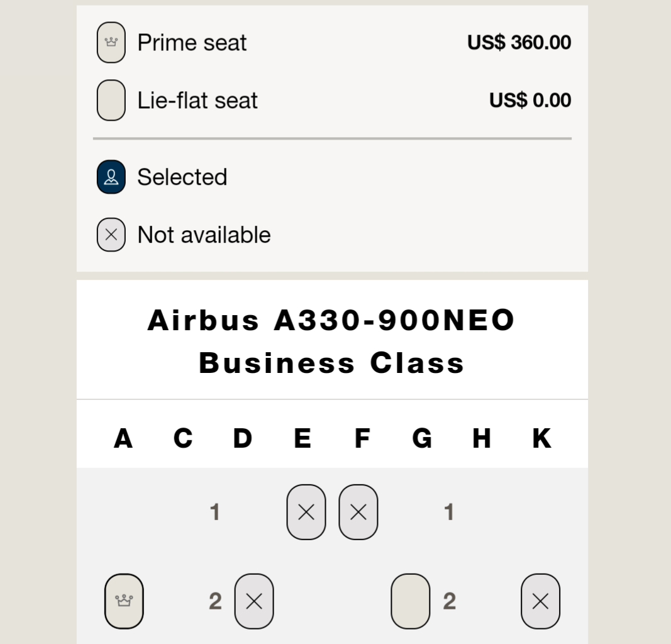Click the left row number 1 label

tap(215, 512)
